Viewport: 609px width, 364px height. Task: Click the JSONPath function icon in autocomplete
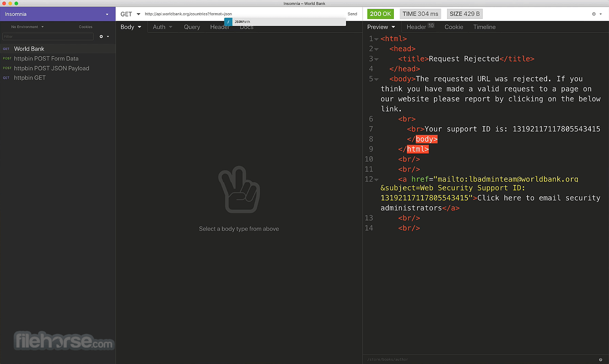[x=228, y=21]
